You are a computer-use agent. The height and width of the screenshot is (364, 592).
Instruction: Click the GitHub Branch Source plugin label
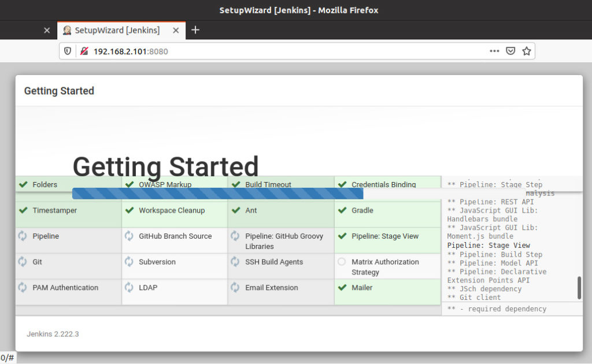tap(175, 236)
